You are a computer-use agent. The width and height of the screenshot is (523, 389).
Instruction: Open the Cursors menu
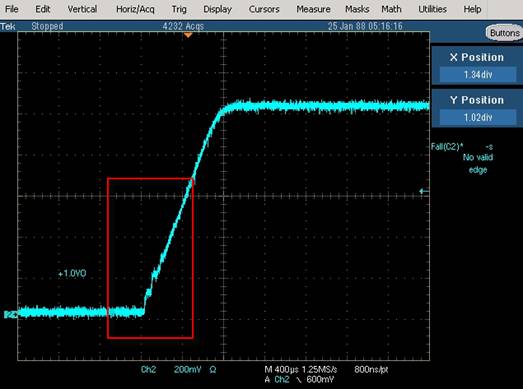(264, 9)
